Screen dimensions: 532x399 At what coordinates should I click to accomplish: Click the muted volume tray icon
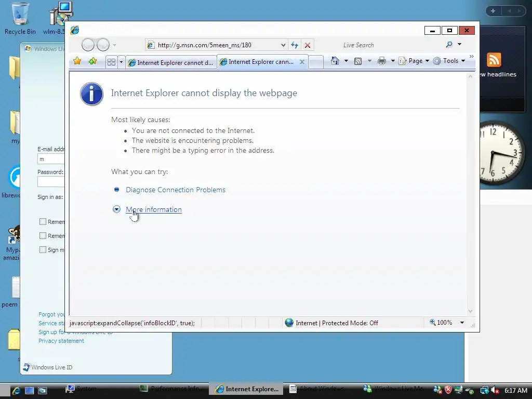[x=495, y=390]
